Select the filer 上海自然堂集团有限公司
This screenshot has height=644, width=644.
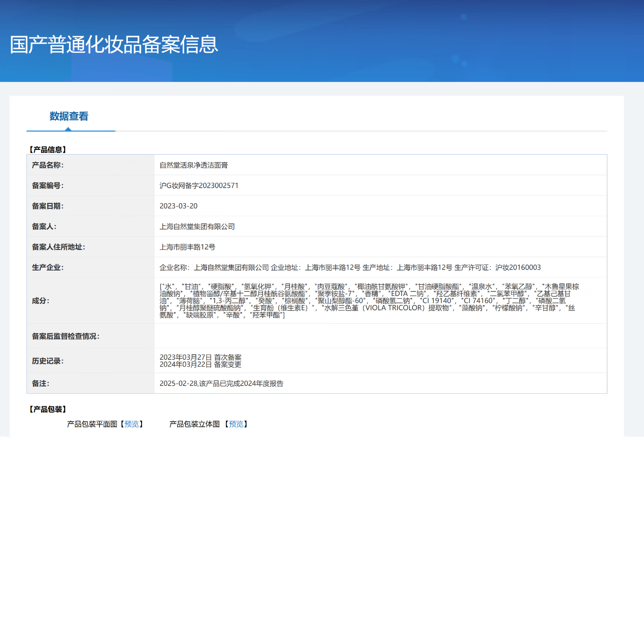click(x=197, y=227)
